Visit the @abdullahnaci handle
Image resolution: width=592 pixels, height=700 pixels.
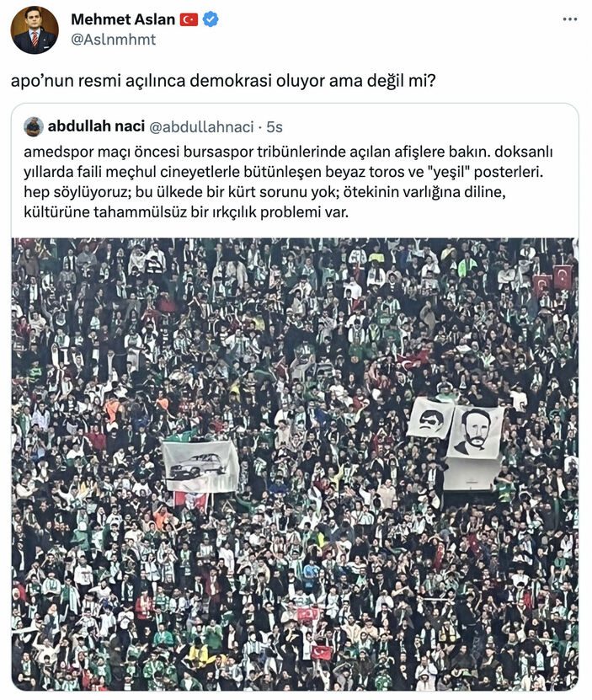[x=201, y=127]
